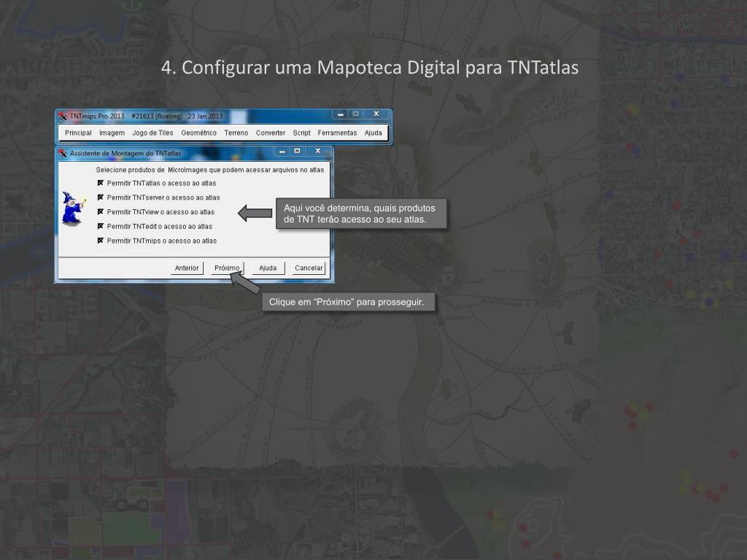Cancel the TNTatlas assembly wizard

(x=309, y=268)
